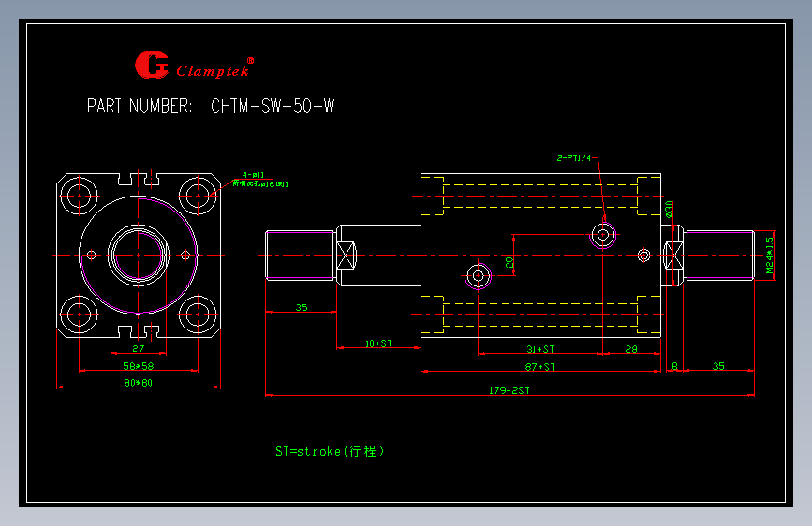Select the '58*58' dimension value
812x526 pixels.
(139, 366)
